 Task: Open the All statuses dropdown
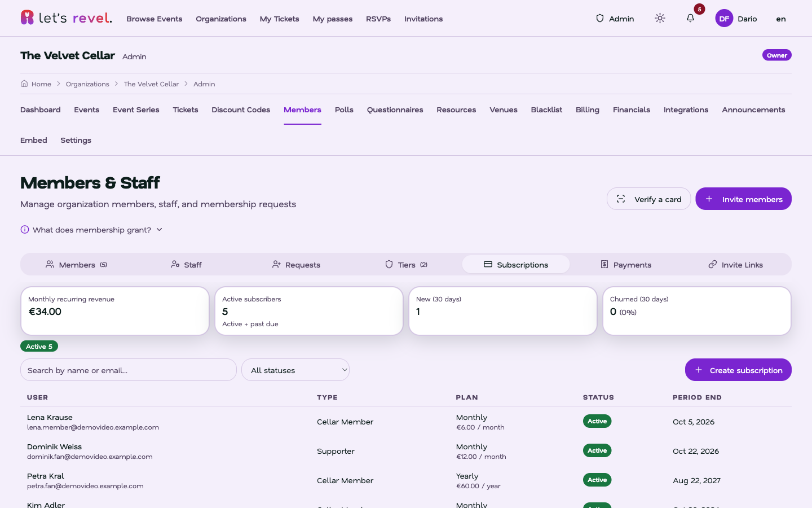295,370
